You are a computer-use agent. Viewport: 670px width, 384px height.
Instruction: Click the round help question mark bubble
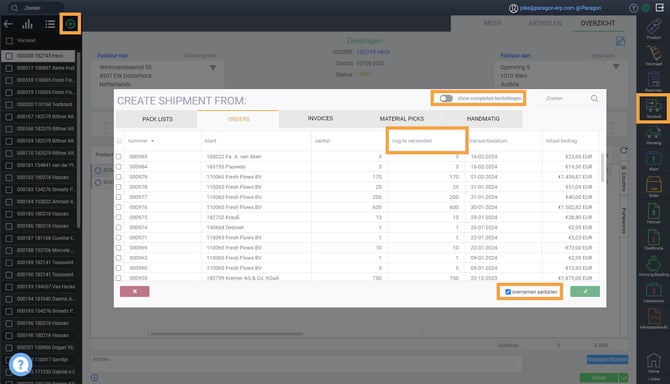tap(20, 364)
